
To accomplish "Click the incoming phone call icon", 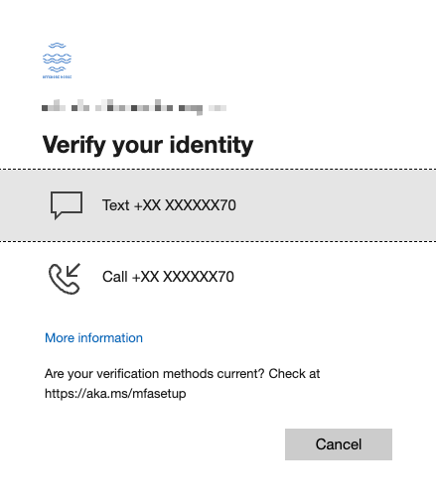I will coord(65,279).
